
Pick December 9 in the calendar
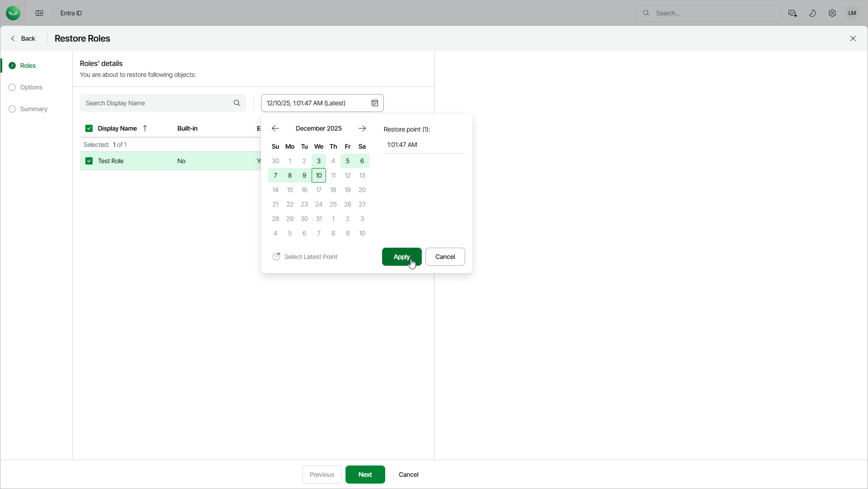(x=304, y=176)
